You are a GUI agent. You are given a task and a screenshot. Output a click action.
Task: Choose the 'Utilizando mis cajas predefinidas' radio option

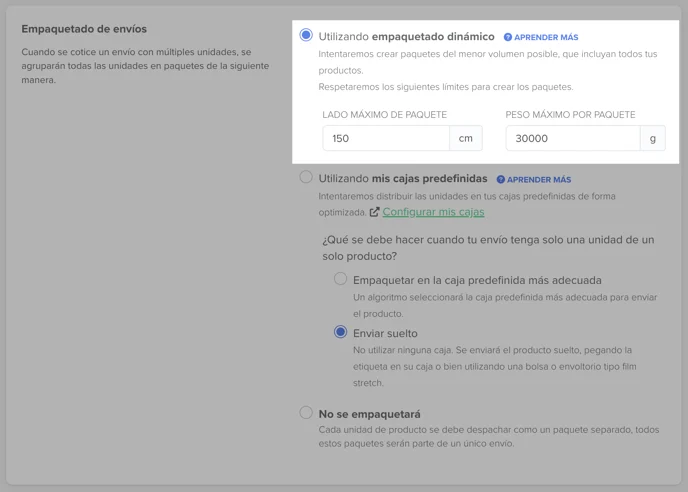(x=306, y=177)
